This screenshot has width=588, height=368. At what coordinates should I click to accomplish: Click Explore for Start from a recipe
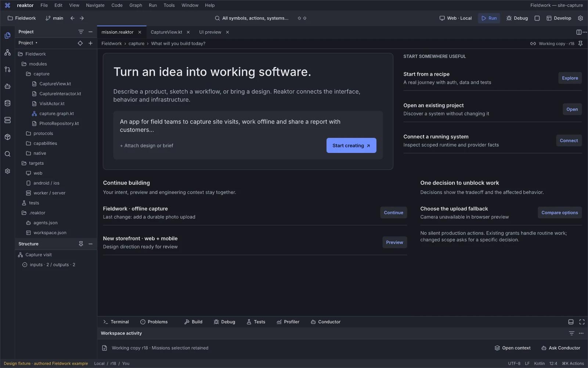tap(570, 78)
